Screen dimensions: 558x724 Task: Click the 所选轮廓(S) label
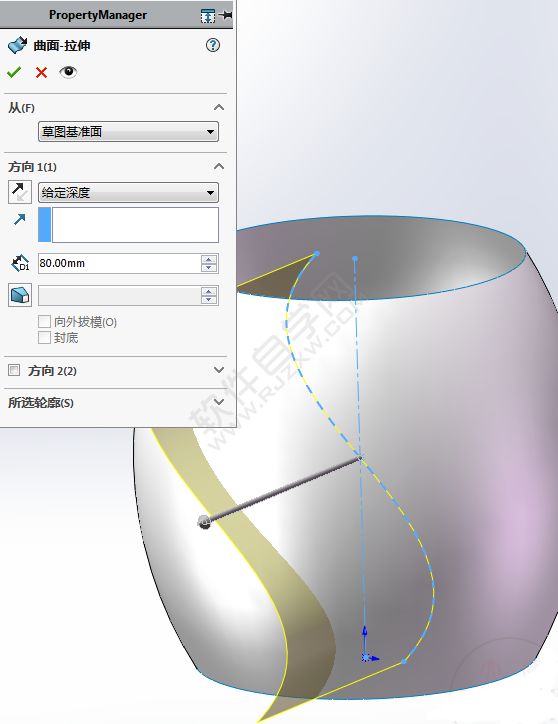point(41,403)
